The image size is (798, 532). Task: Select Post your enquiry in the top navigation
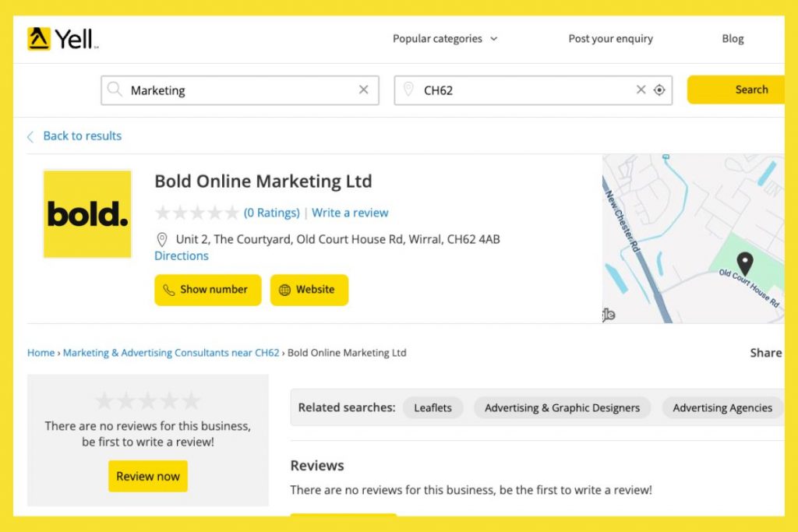tap(610, 38)
